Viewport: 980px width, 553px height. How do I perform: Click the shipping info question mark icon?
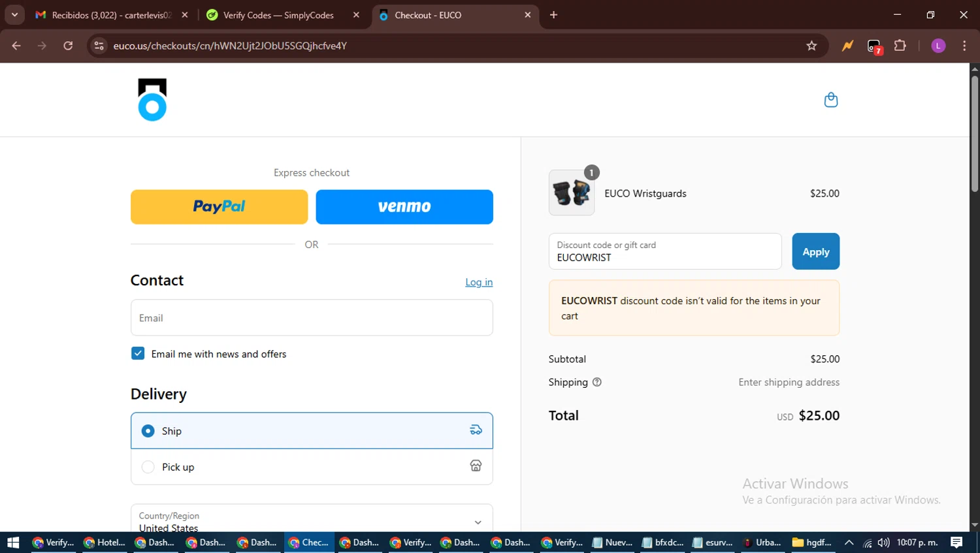[596, 382]
